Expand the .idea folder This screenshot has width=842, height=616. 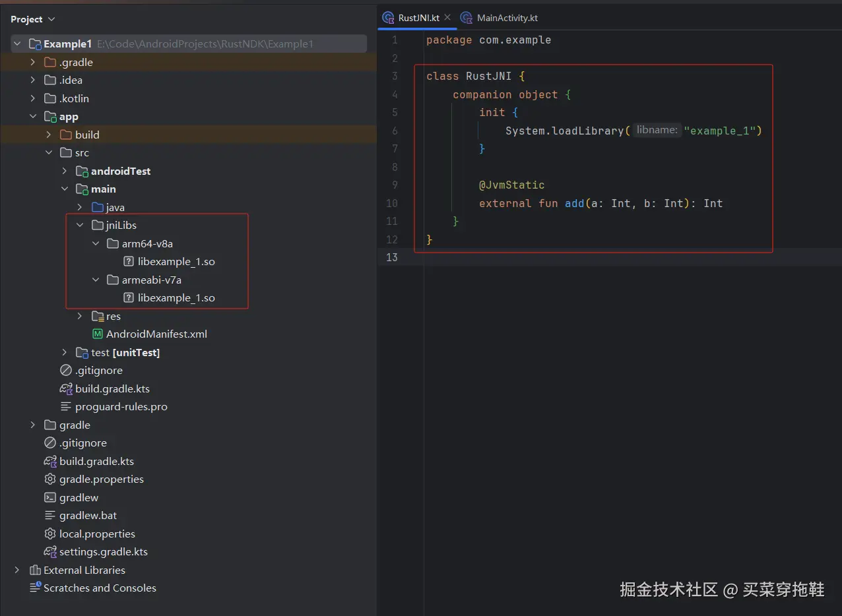coord(33,80)
